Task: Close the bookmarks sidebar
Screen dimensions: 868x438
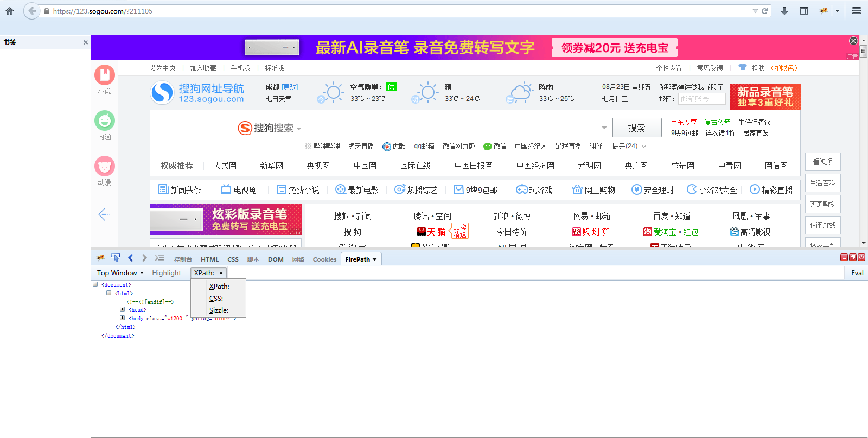Action: point(86,42)
